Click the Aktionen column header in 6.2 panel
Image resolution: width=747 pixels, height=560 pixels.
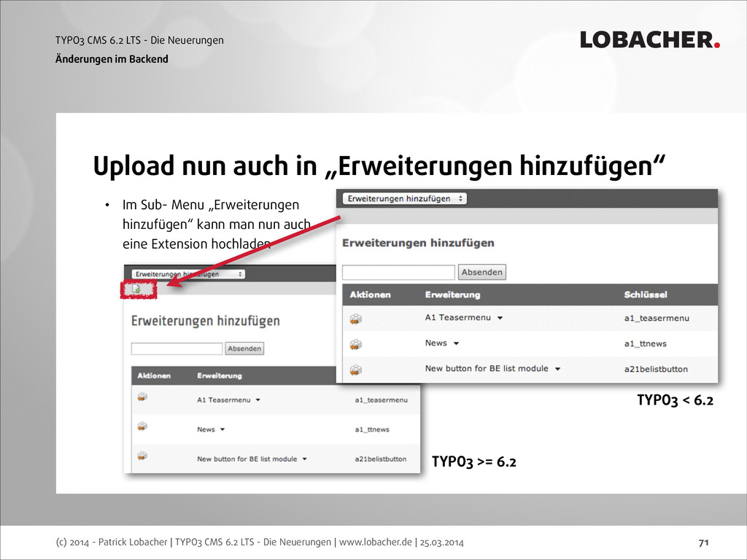click(154, 376)
